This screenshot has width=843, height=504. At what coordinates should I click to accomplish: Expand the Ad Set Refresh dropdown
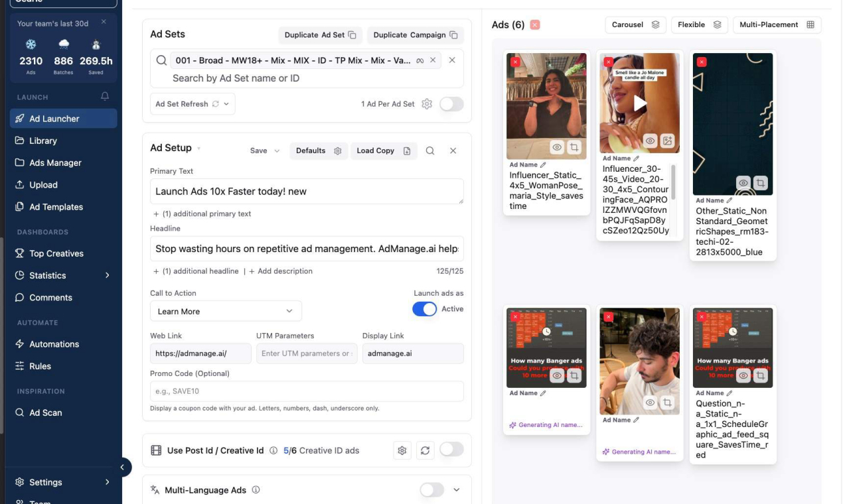pos(226,103)
